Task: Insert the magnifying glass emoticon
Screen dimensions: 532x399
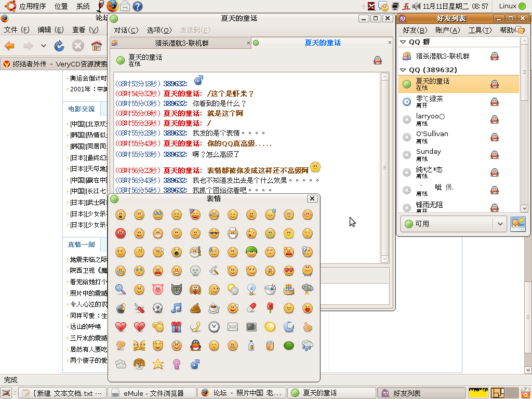Action: pyautogui.click(x=121, y=289)
